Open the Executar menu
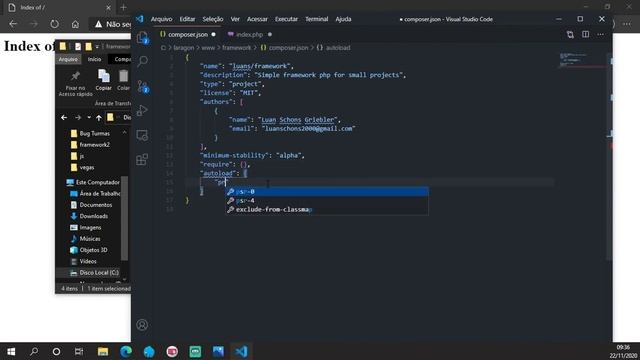 (x=286, y=19)
